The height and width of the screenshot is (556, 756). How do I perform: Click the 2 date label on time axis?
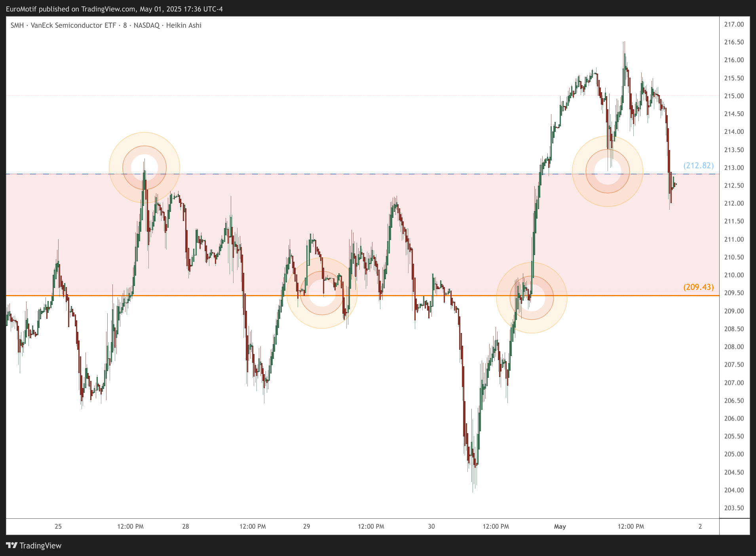700,526
